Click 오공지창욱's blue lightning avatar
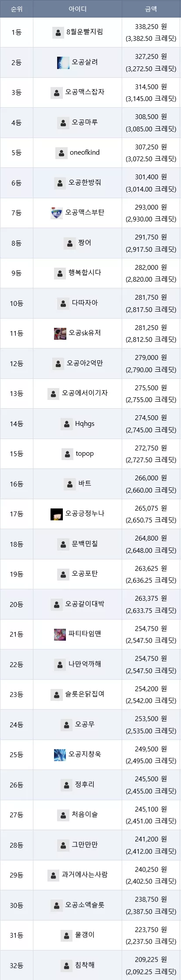 60,755
